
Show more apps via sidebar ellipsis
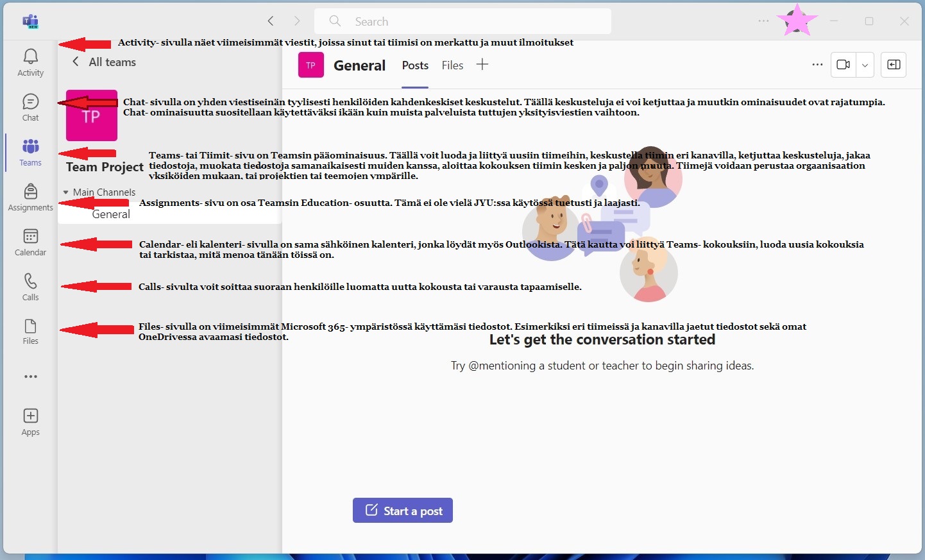[x=30, y=377]
